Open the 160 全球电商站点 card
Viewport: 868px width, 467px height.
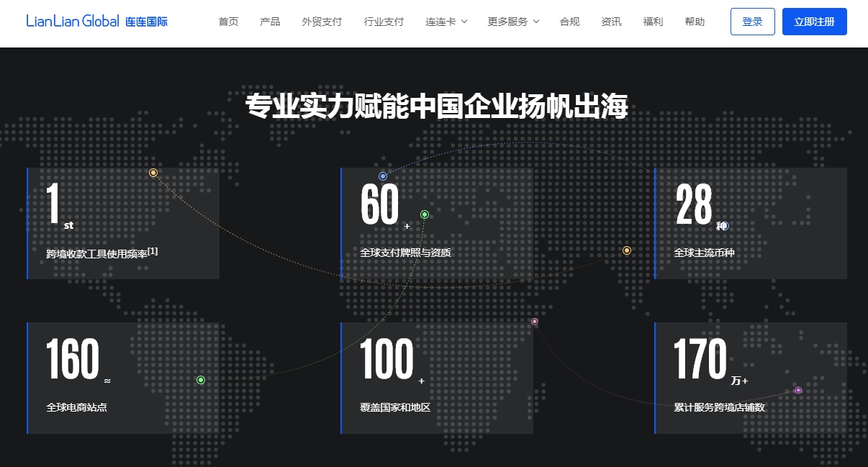[x=123, y=378]
